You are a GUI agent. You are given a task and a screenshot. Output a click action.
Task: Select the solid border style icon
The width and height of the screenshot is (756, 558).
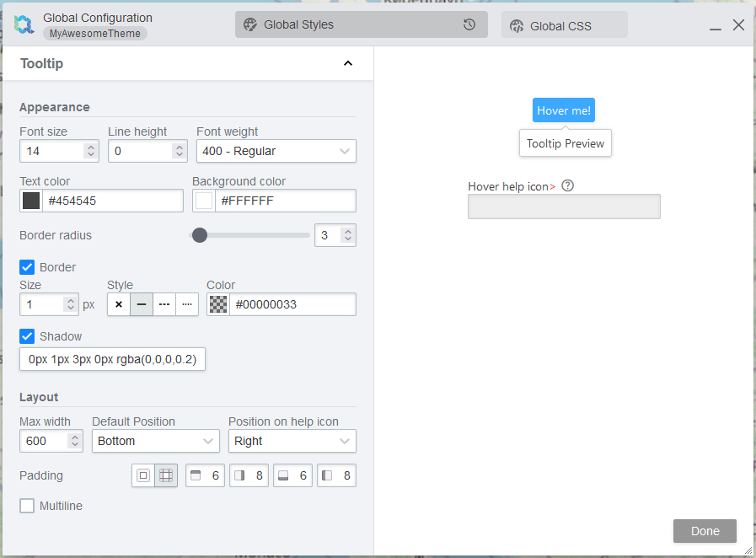coord(142,304)
